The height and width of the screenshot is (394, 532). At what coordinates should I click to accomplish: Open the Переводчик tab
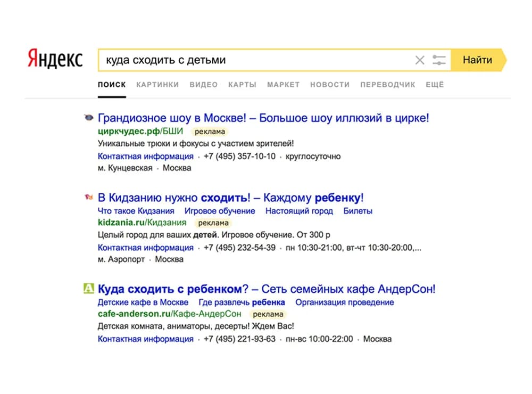point(388,85)
